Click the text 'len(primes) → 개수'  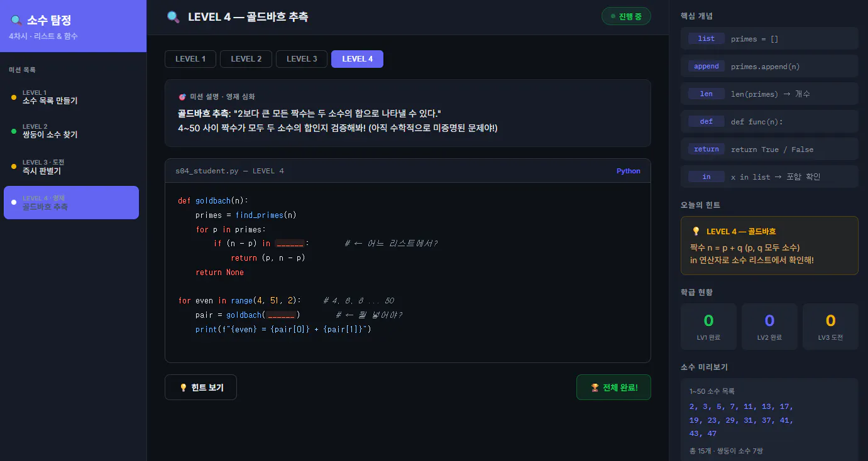(771, 94)
